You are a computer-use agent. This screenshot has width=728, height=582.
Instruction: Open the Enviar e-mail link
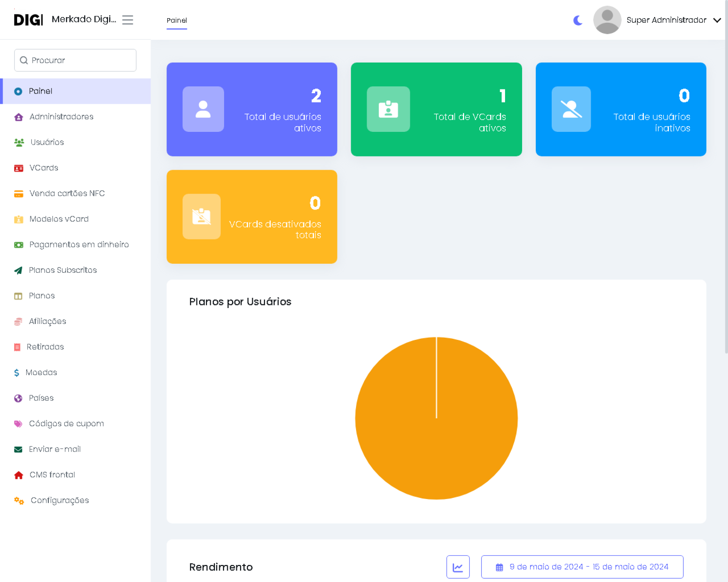[x=55, y=449]
